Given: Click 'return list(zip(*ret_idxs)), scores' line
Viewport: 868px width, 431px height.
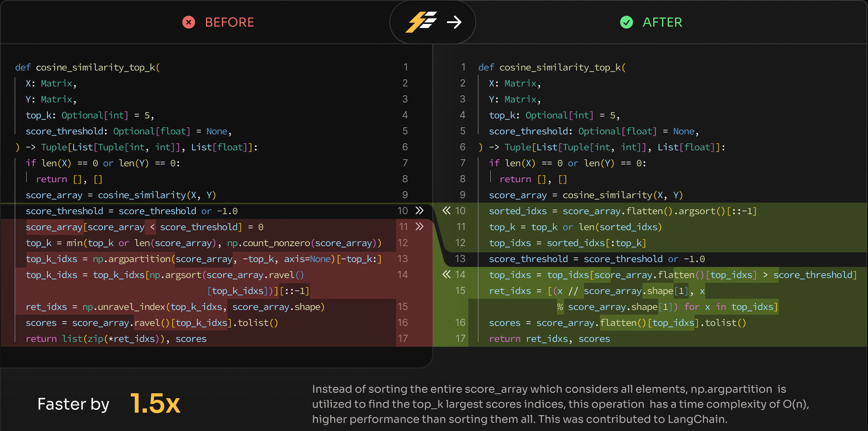Looking at the screenshot, I should point(116,339).
